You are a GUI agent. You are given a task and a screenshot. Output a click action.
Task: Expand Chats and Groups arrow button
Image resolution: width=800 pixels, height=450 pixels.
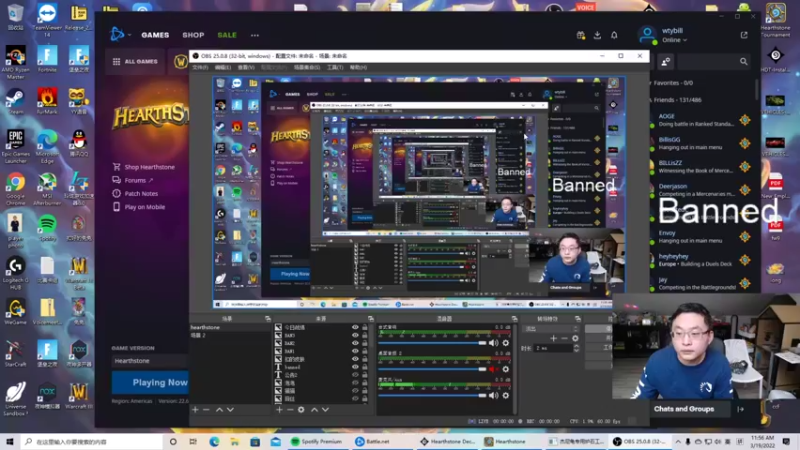click(x=740, y=409)
